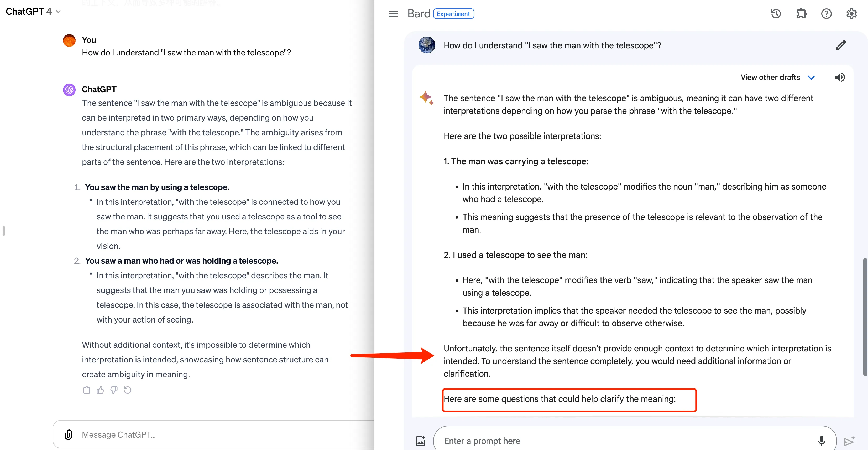Thumbs up the ChatGPT response
868x450 pixels.
100,390
